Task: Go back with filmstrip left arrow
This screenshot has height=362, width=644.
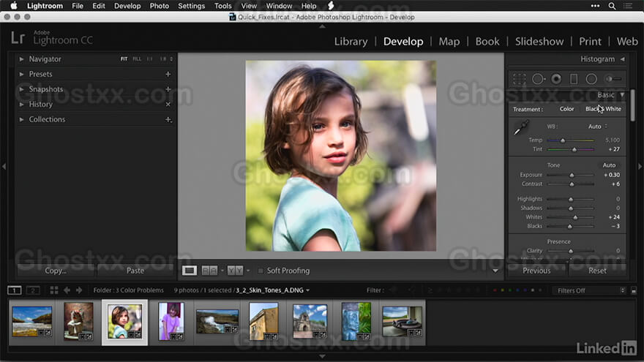Action: click(x=67, y=290)
